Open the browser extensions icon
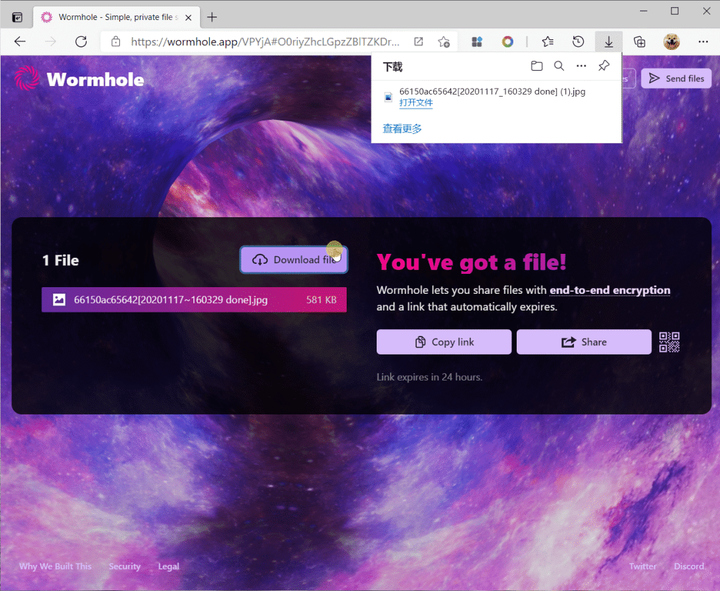720x591 pixels. coord(477,42)
